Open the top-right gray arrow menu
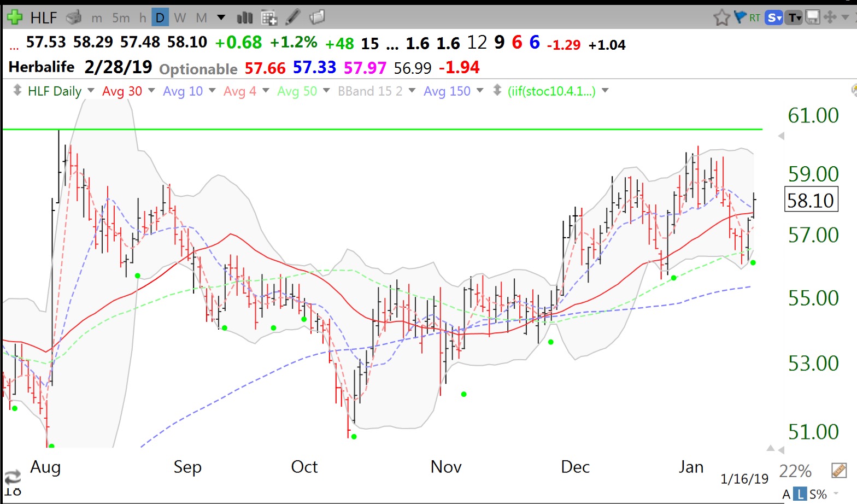857x504 pixels. click(845, 17)
